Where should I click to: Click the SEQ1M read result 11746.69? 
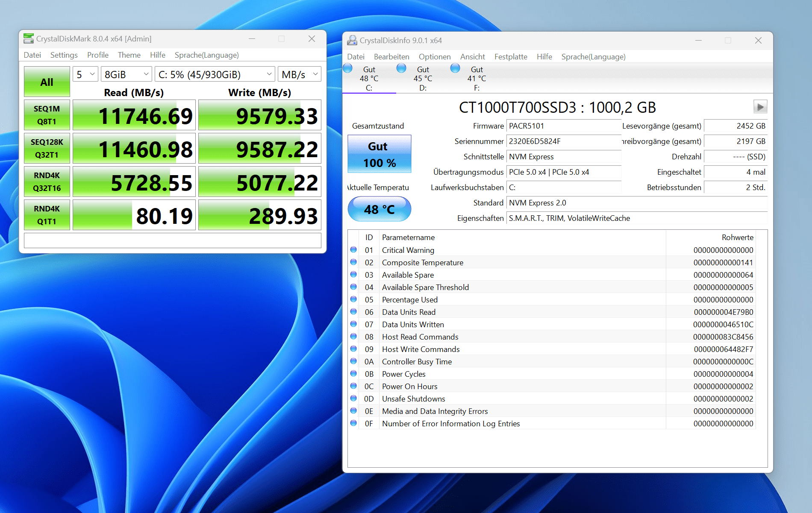(x=134, y=115)
